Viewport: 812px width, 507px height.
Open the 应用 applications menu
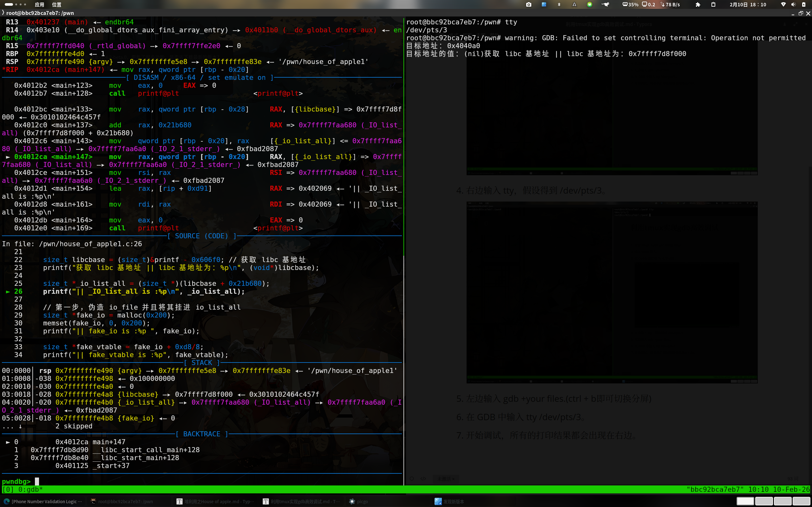click(x=39, y=4)
